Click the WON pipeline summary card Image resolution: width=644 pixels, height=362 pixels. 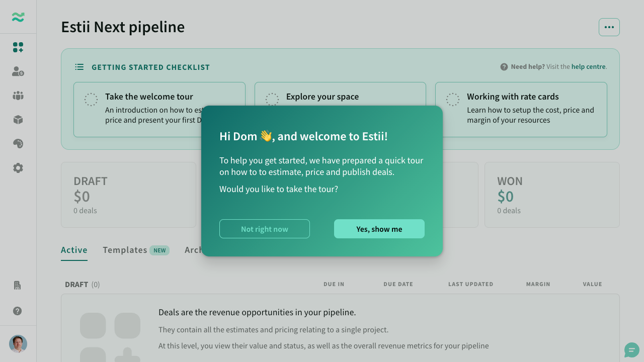coord(552,195)
